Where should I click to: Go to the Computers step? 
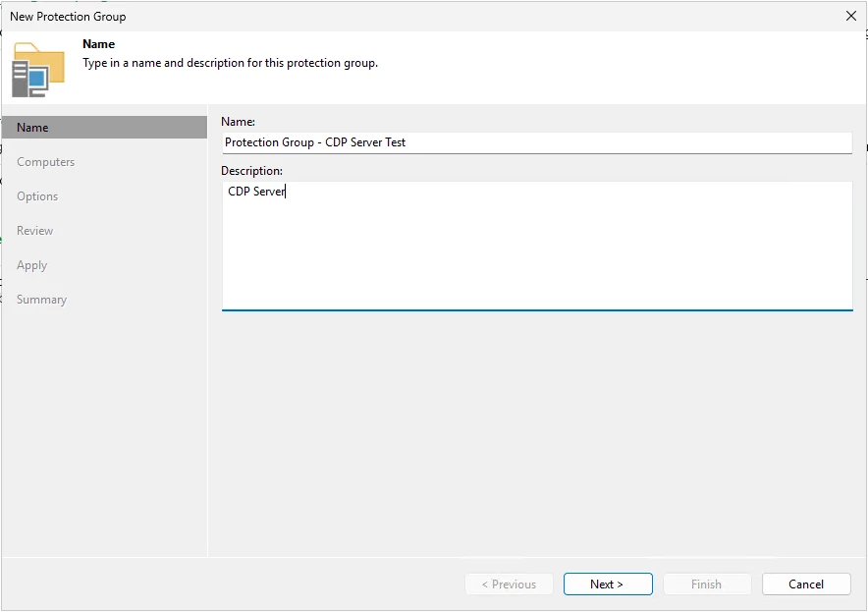tap(45, 162)
